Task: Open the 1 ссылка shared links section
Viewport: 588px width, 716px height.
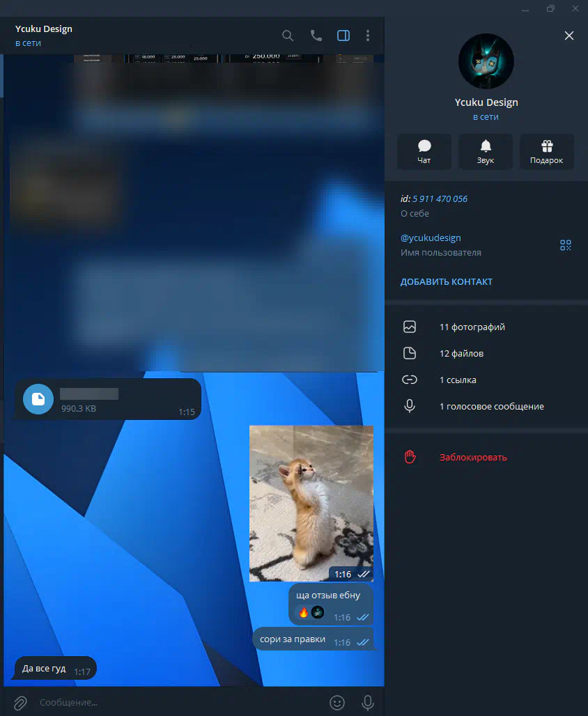Action: point(458,380)
